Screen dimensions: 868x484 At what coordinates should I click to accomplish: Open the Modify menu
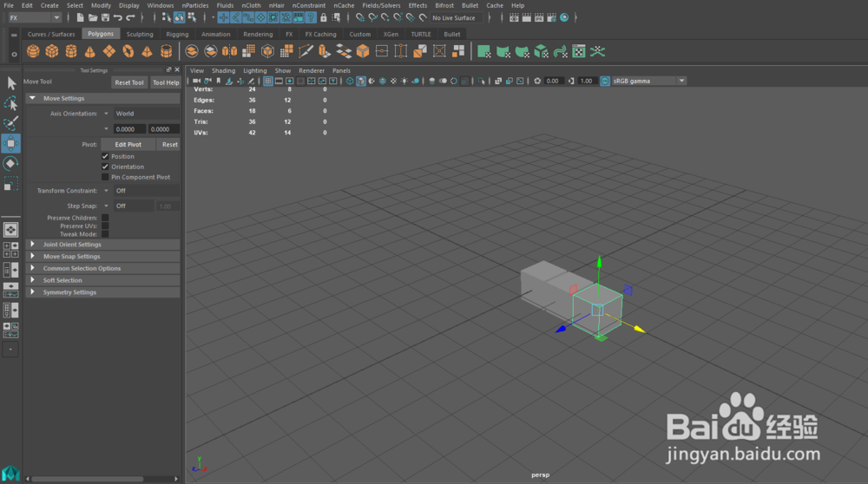(101, 5)
